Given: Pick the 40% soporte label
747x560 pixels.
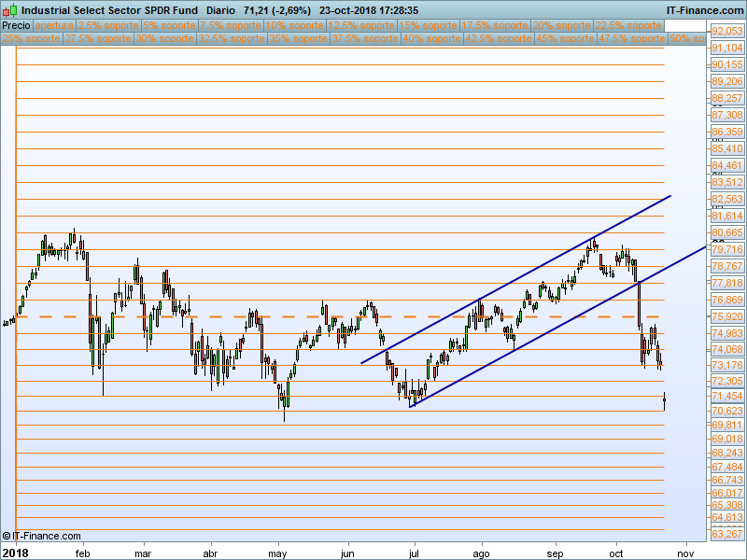Looking at the screenshot, I should click(431, 38).
